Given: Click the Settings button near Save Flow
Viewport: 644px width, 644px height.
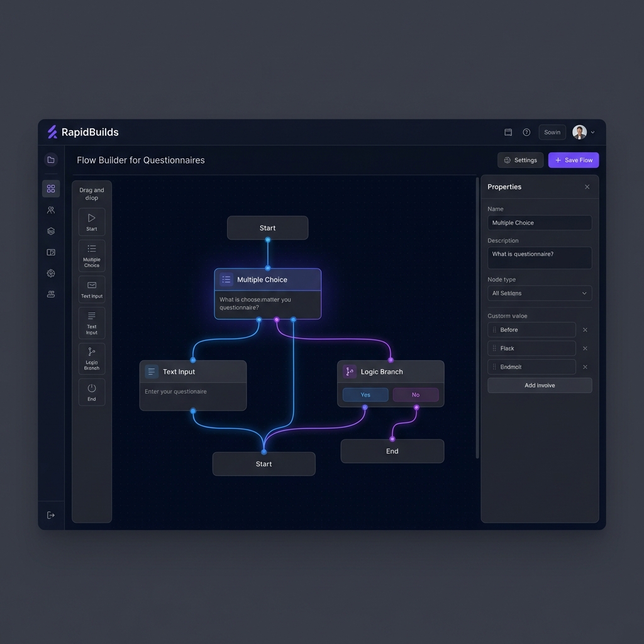Looking at the screenshot, I should (520, 160).
